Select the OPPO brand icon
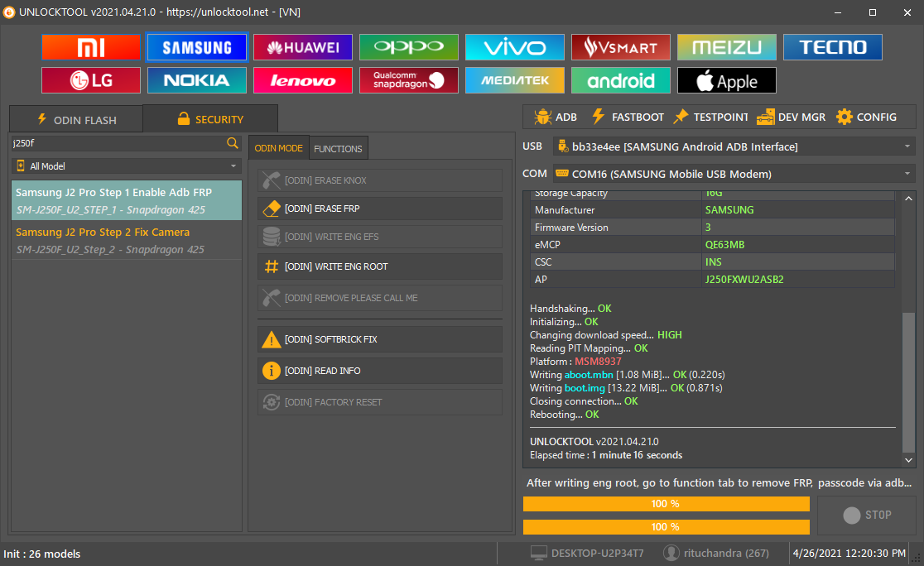 point(408,47)
